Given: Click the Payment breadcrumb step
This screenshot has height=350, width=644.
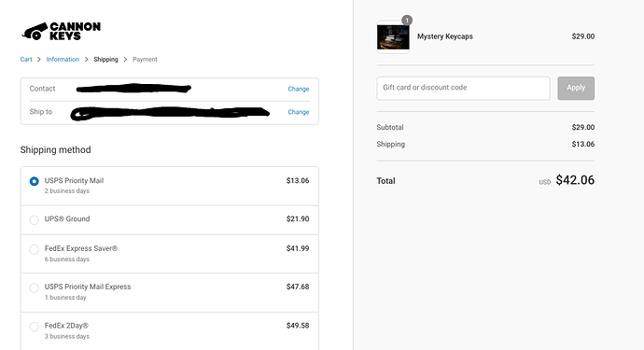Looking at the screenshot, I should 145,59.
